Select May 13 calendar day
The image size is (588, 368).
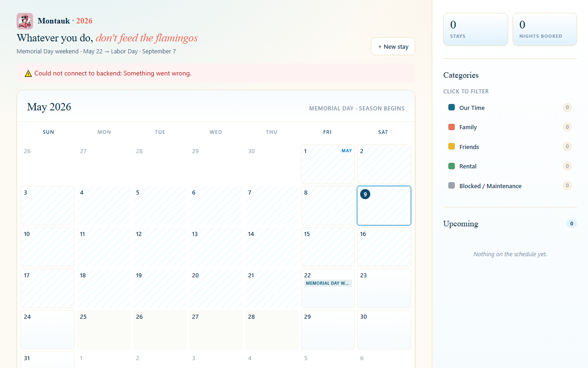coord(216,247)
